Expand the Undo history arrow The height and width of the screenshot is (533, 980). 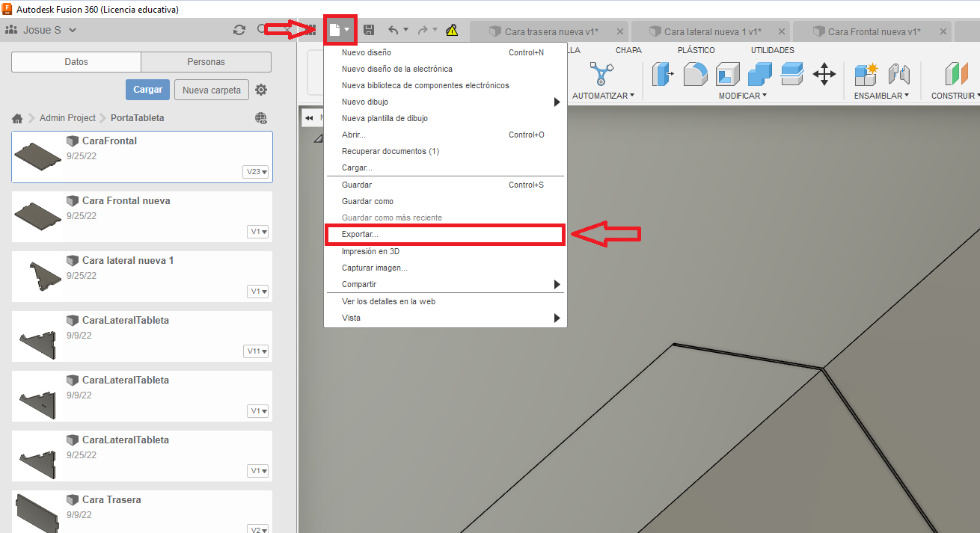click(x=405, y=30)
